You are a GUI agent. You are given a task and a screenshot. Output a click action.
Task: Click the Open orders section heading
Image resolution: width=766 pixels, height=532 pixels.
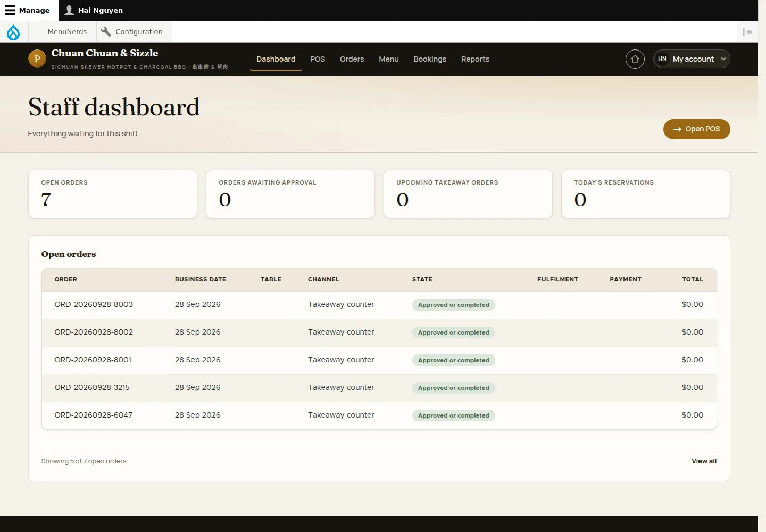(69, 254)
